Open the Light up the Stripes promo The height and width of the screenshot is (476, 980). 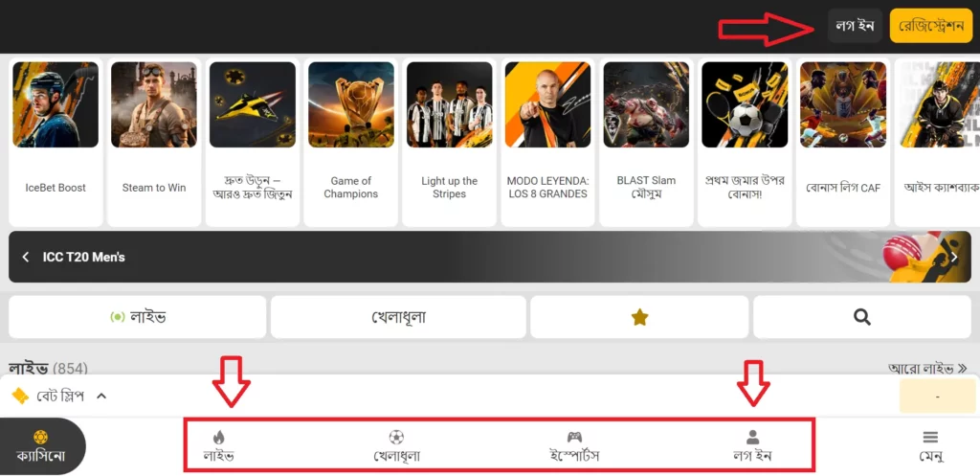(x=449, y=142)
